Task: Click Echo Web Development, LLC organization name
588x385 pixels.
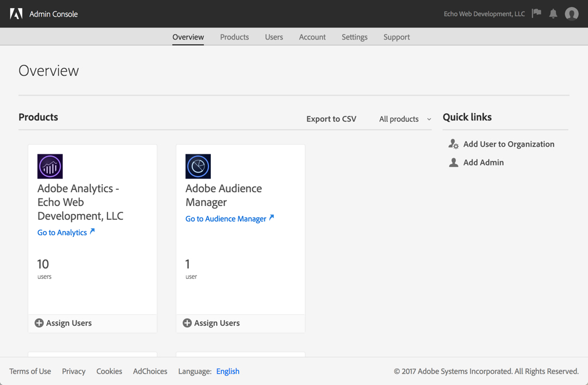Action: click(x=484, y=14)
